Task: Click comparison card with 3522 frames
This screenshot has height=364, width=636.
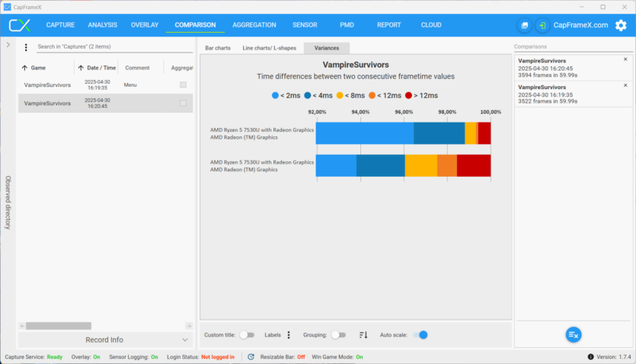Action: tap(574, 94)
